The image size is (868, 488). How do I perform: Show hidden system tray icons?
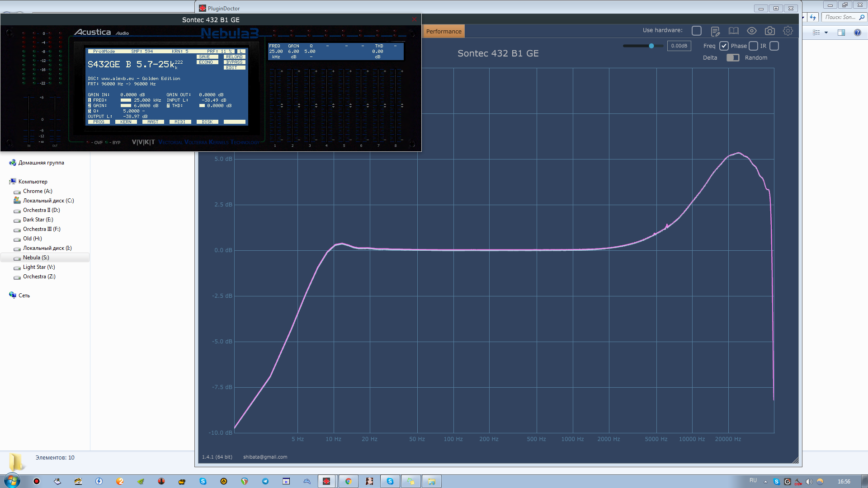pos(765,482)
